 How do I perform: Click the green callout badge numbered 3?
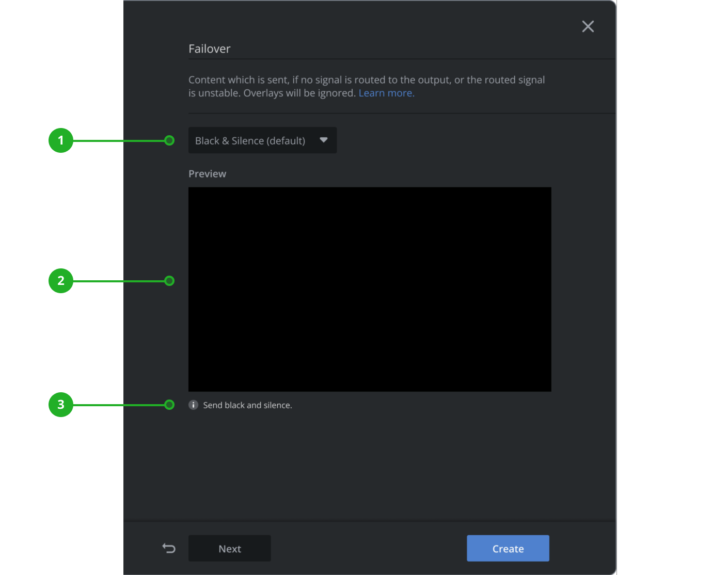pyautogui.click(x=61, y=405)
